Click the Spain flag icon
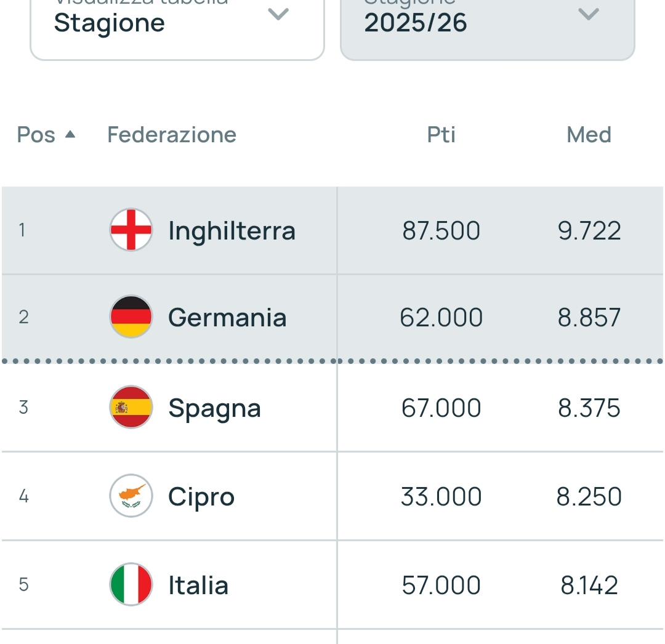The image size is (665, 644). point(131,408)
